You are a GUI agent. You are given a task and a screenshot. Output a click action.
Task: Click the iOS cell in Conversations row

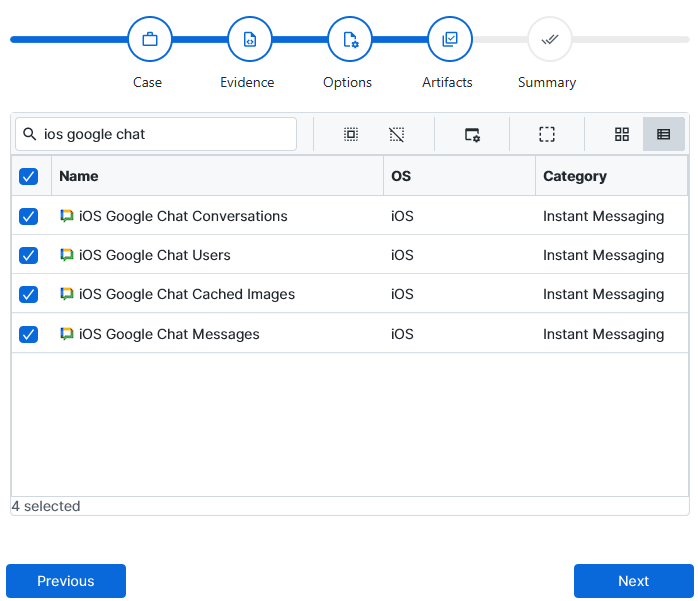click(402, 216)
